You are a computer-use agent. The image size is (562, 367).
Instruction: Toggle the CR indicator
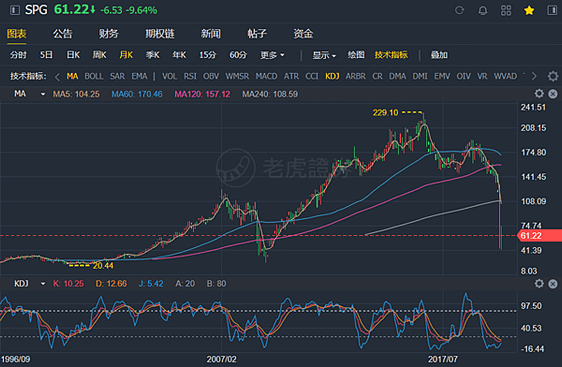coord(377,76)
